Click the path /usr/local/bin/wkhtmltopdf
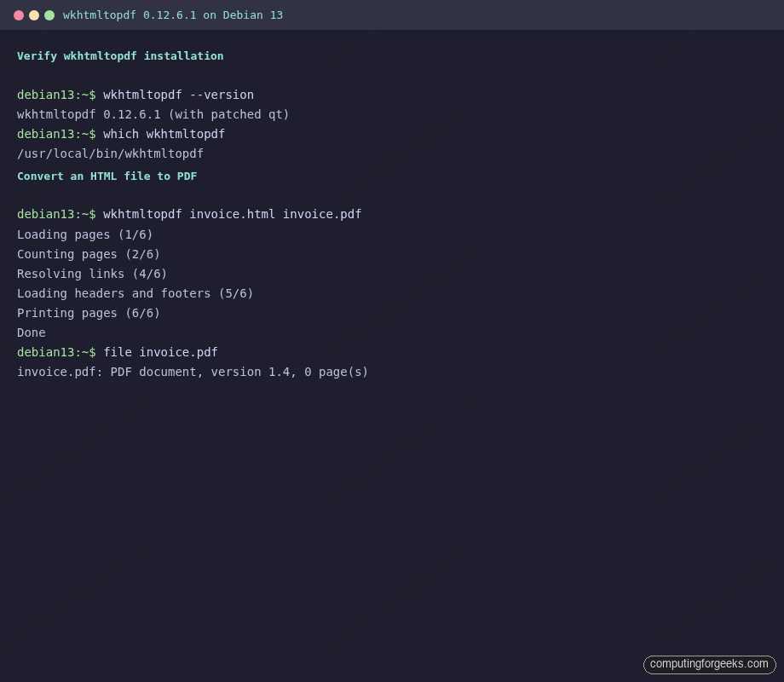 (110, 153)
